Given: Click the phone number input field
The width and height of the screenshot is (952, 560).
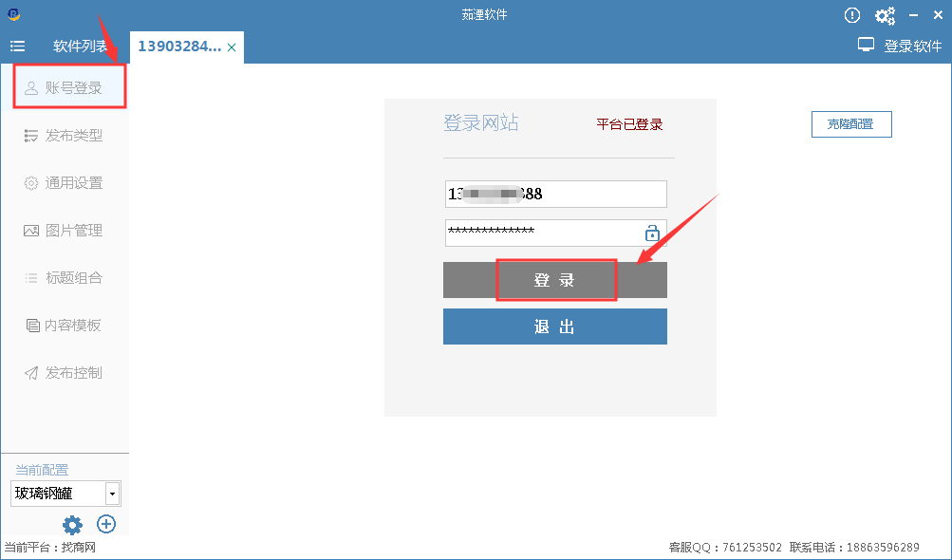Looking at the screenshot, I should [554, 194].
